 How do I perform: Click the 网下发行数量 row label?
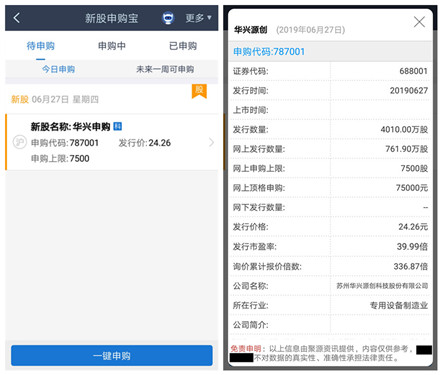[x=259, y=208]
